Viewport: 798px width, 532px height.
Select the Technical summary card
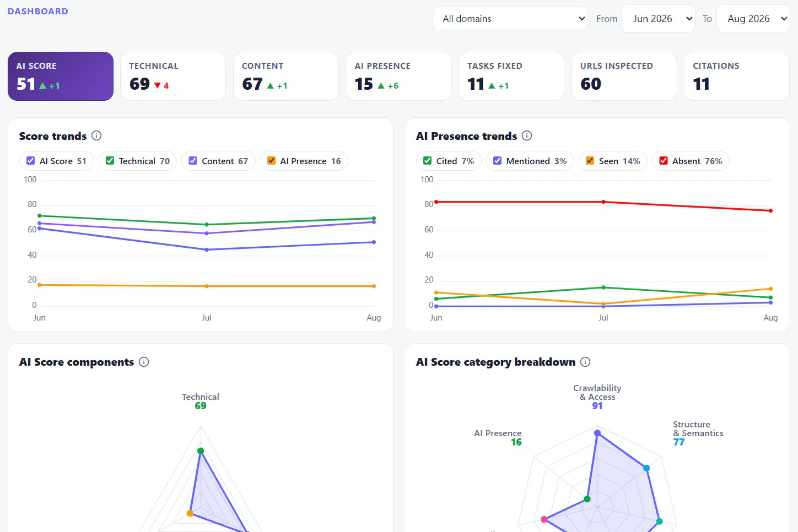tap(173, 76)
